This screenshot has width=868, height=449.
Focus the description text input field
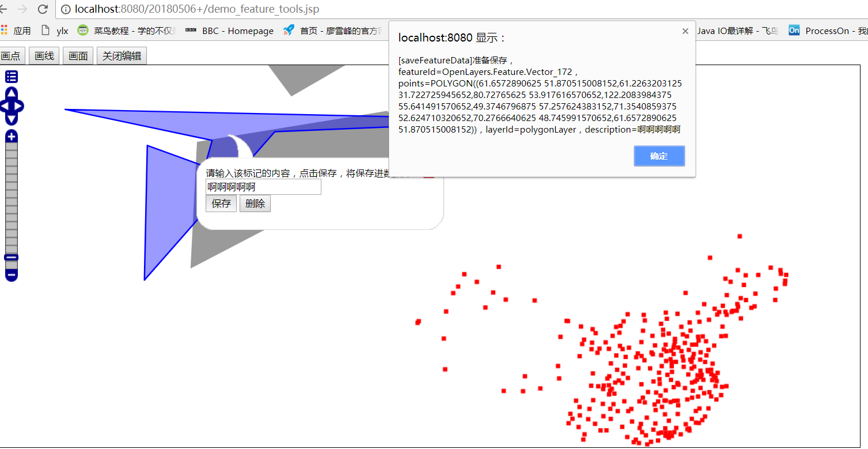[x=263, y=187]
